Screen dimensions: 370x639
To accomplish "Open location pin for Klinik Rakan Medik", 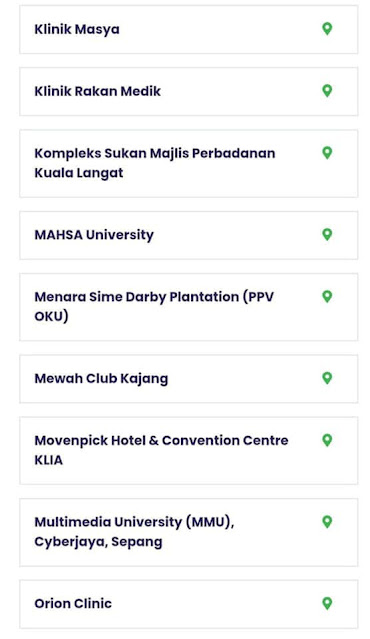I will [x=327, y=91].
